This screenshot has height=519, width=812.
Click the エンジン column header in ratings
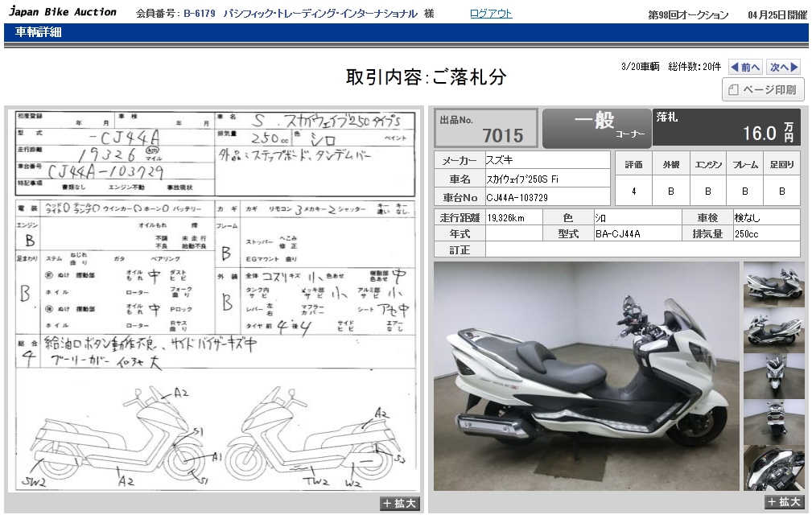coord(708,164)
